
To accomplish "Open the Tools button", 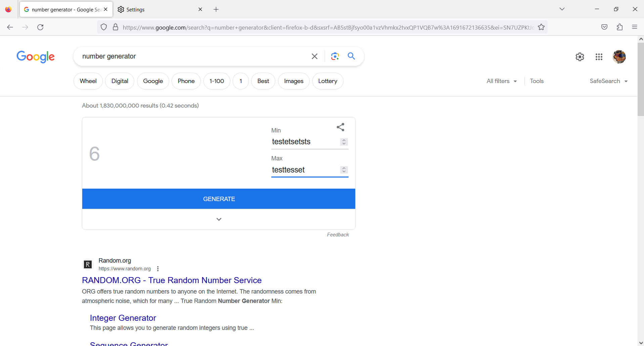I will click(x=537, y=81).
